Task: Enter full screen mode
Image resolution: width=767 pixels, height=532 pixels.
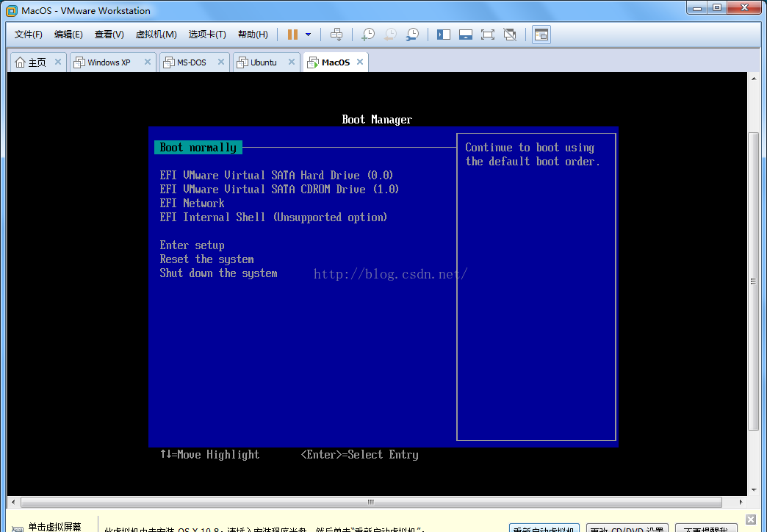Action: 487,35
